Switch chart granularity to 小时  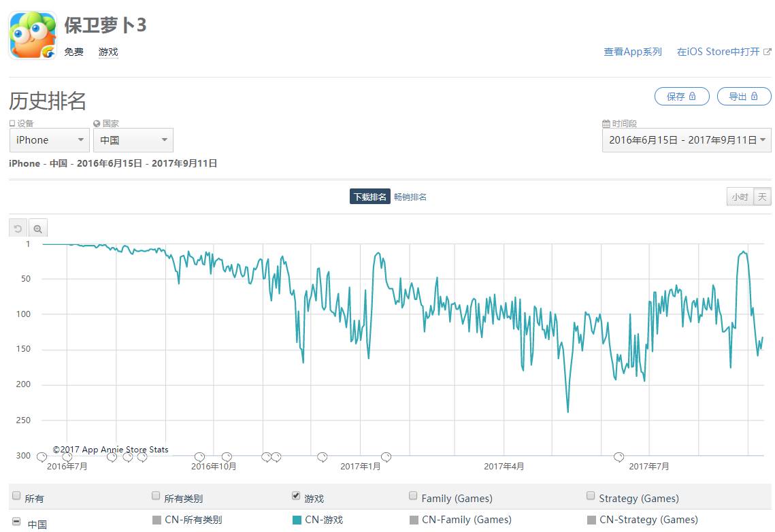click(x=740, y=197)
